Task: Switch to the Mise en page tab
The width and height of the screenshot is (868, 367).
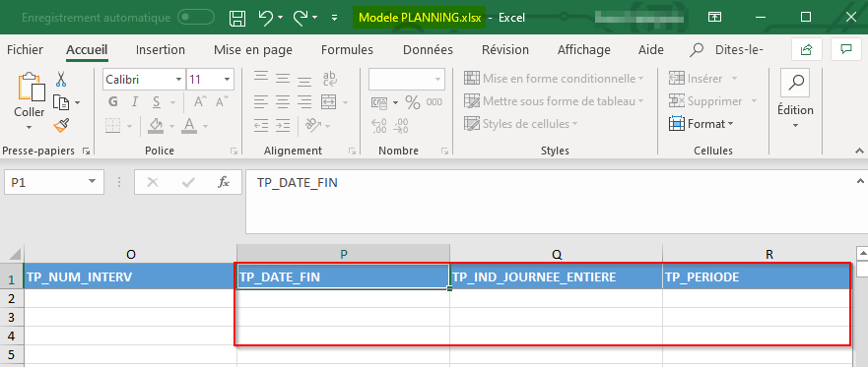Action: [253, 50]
